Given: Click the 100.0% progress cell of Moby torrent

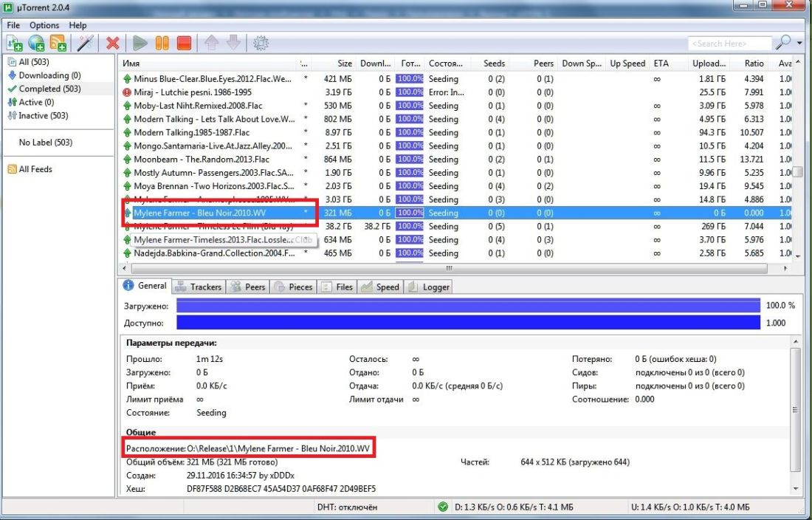Looking at the screenshot, I should click(409, 106).
